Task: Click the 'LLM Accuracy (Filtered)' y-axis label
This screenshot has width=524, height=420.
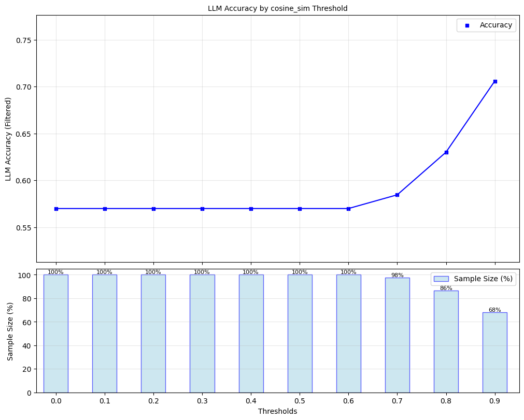Action: [8, 139]
